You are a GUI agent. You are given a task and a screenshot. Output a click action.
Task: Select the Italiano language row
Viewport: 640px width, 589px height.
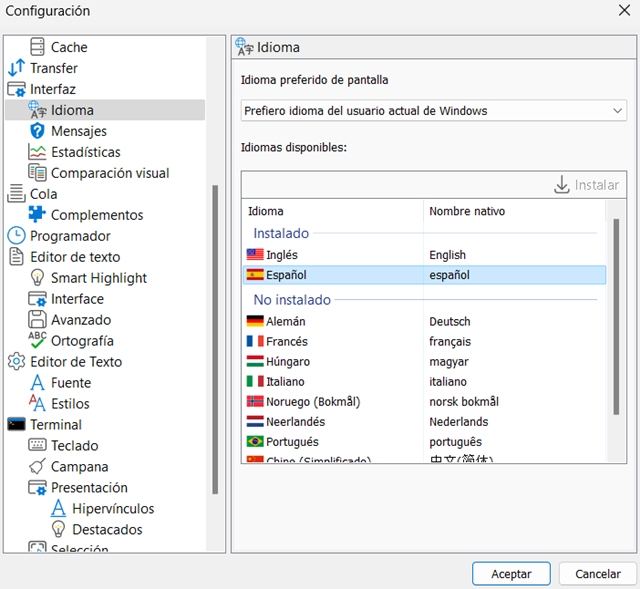(x=424, y=381)
